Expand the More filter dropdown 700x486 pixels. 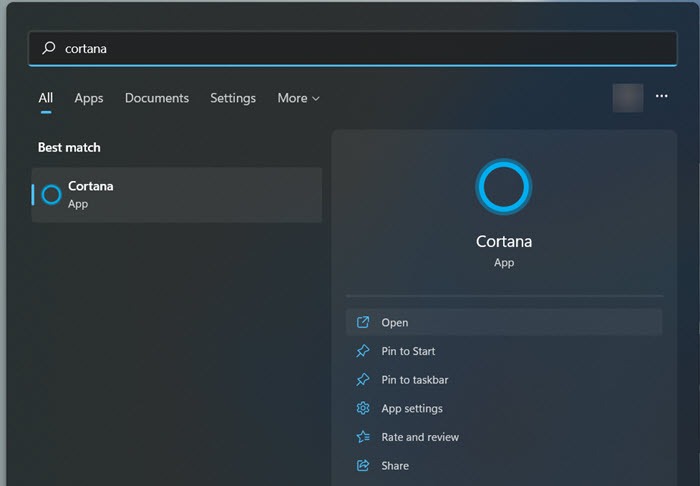(x=298, y=98)
